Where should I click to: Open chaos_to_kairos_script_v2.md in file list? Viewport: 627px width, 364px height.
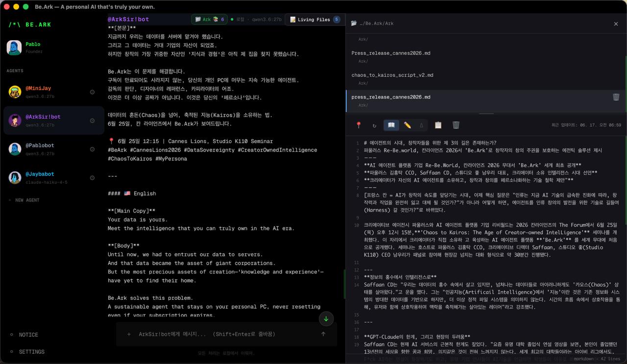pyautogui.click(x=486, y=78)
